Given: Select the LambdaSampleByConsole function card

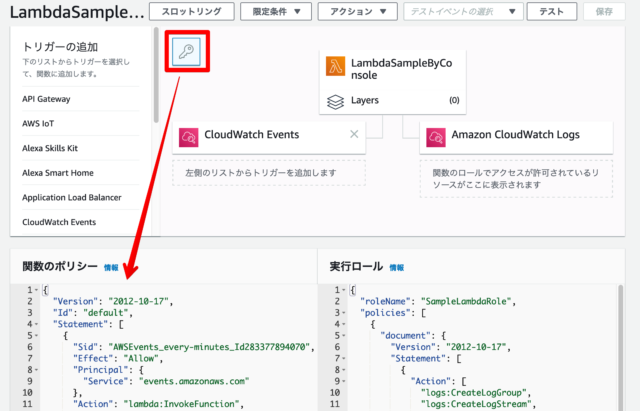Looking at the screenshot, I should point(393,82).
